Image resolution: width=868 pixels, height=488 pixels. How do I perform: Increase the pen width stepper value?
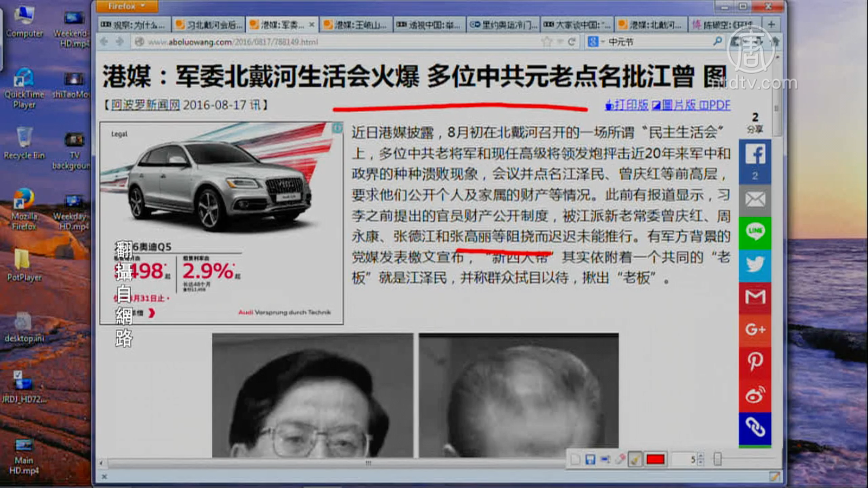coord(700,457)
